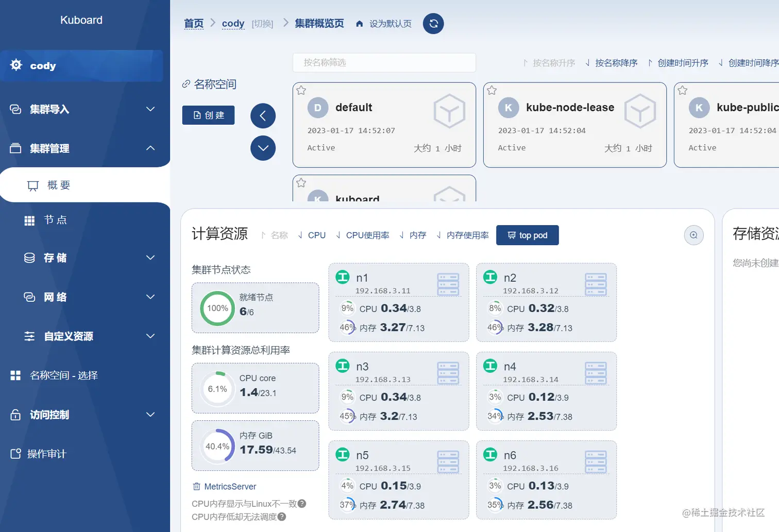Click the 6.1% CPU core gauge

coord(217,389)
